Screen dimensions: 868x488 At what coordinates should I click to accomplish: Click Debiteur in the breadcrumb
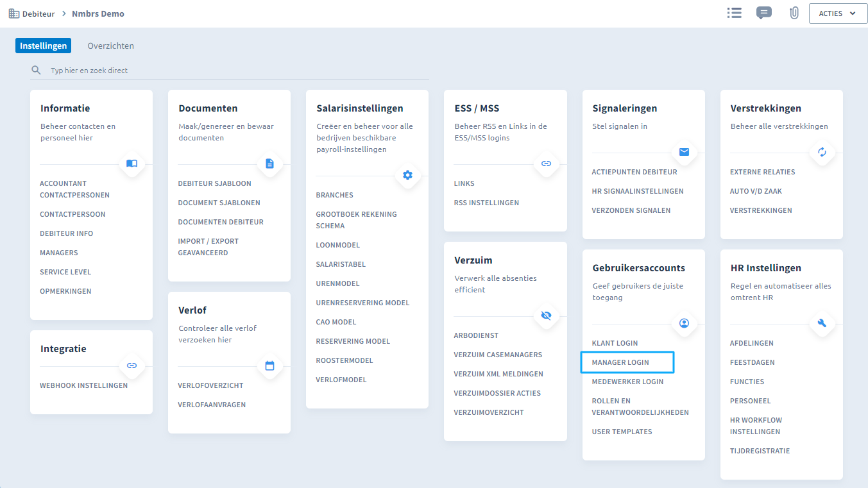click(x=38, y=13)
